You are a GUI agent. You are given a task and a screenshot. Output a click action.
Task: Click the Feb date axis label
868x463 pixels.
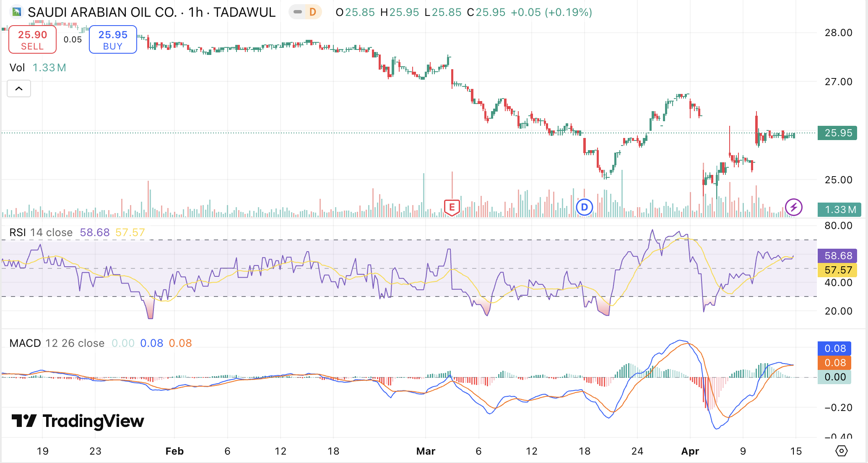[x=174, y=451]
